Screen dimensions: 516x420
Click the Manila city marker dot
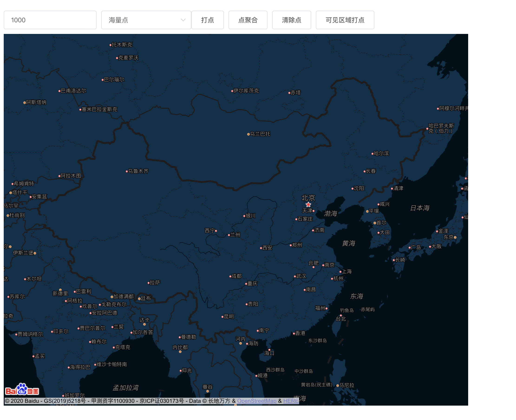(x=338, y=386)
